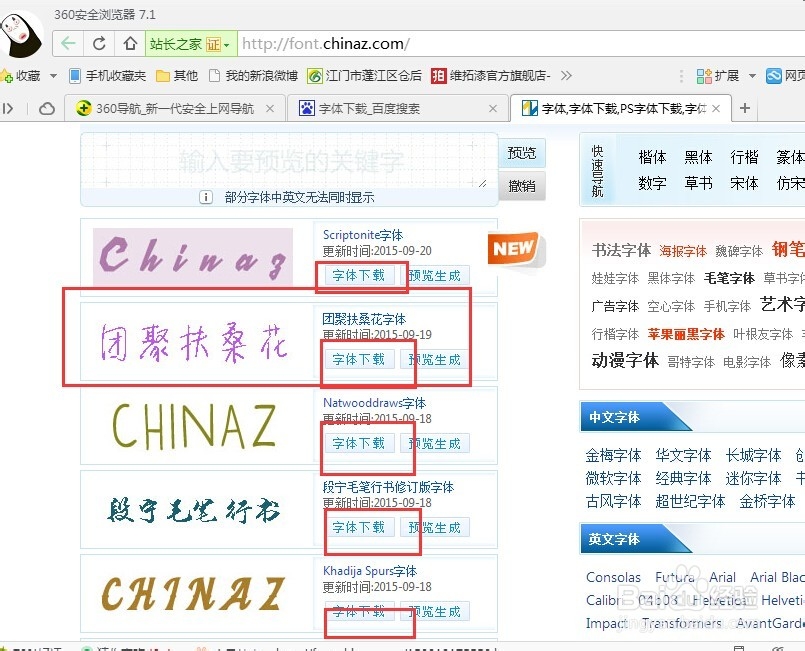Screen dimensions: 805x651
Task: Show more bookmarks with the double chevron
Action: click(x=566, y=76)
